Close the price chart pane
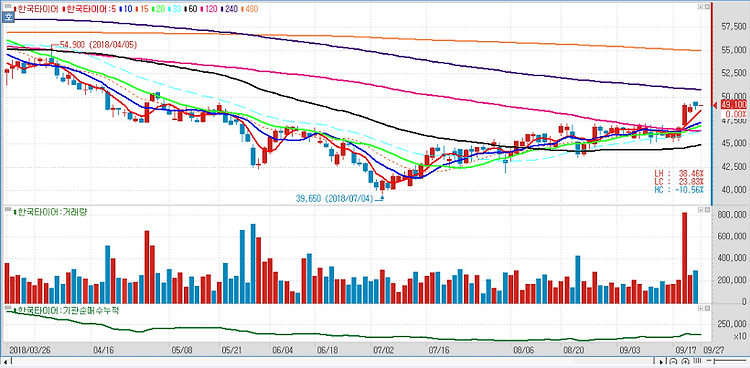The image size is (750, 368). 706,7
